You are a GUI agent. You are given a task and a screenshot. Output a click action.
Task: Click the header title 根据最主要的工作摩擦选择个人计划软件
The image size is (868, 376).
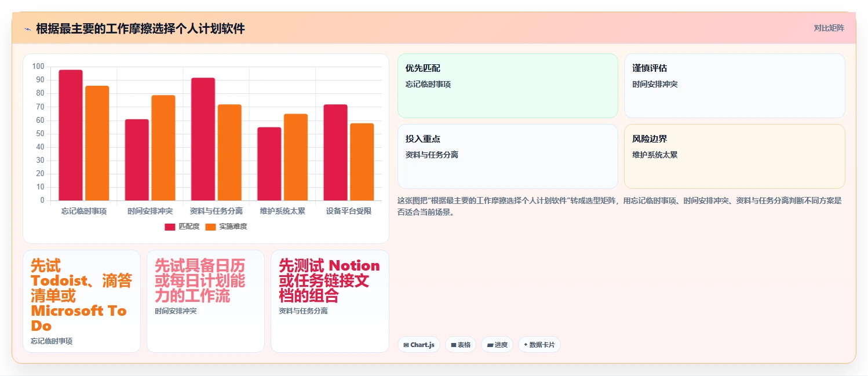coord(140,29)
